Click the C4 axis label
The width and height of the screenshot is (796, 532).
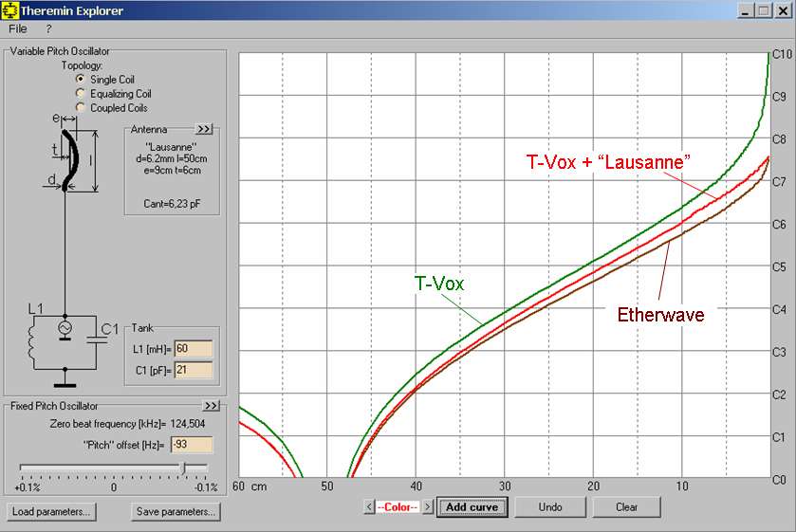pos(779,309)
